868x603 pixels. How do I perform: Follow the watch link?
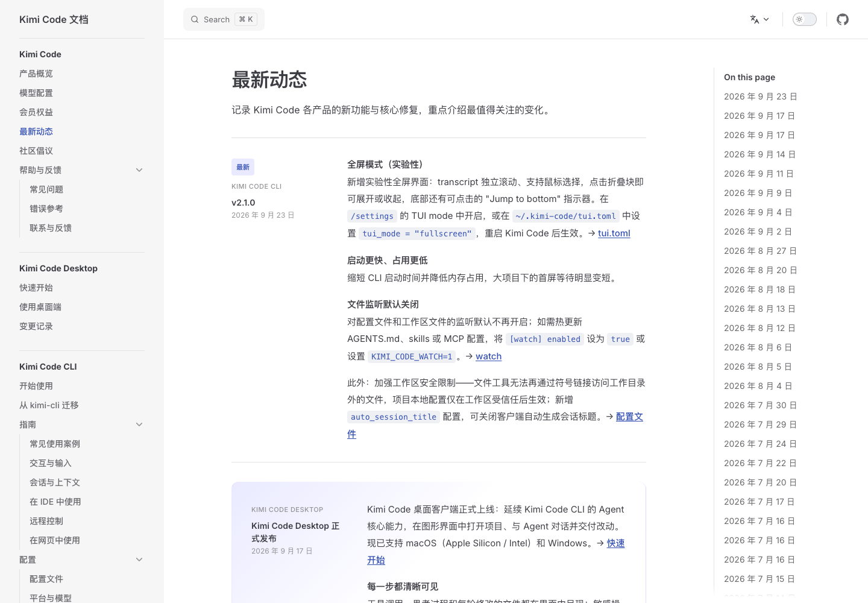pyautogui.click(x=488, y=356)
